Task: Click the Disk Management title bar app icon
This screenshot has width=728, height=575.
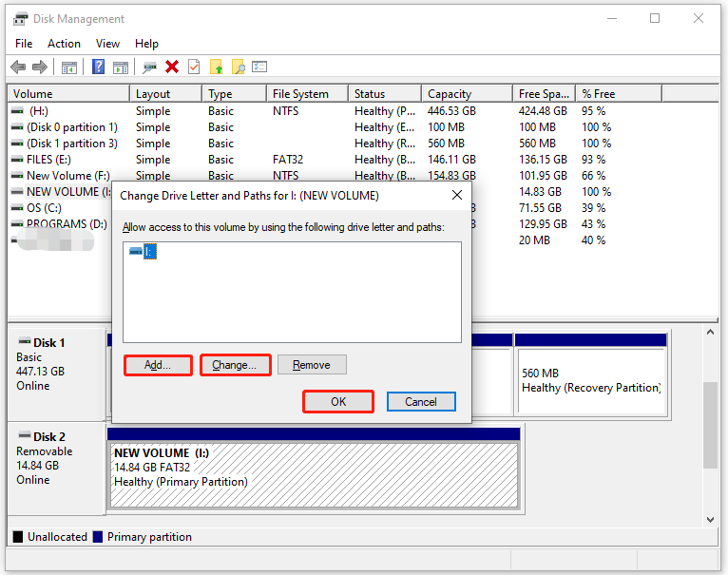Action: [20, 19]
